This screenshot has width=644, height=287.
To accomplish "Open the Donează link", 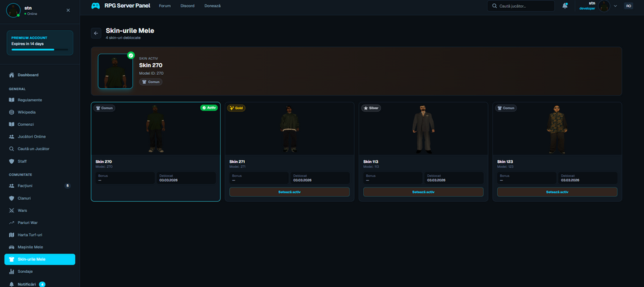I will pyautogui.click(x=213, y=6).
